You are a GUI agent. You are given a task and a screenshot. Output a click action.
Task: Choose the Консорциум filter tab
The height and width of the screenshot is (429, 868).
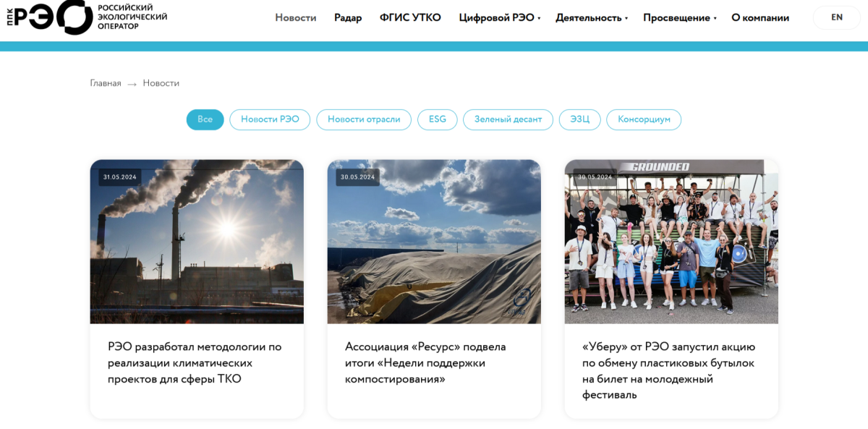644,119
